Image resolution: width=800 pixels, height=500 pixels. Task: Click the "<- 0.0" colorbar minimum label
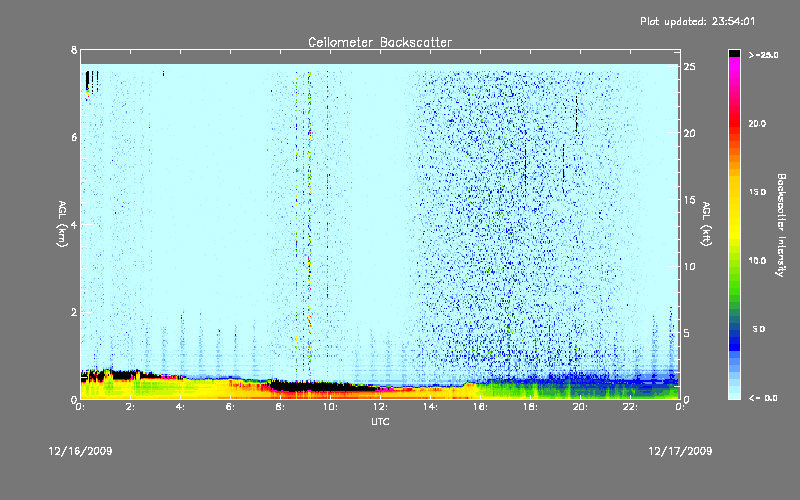coord(763,398)
